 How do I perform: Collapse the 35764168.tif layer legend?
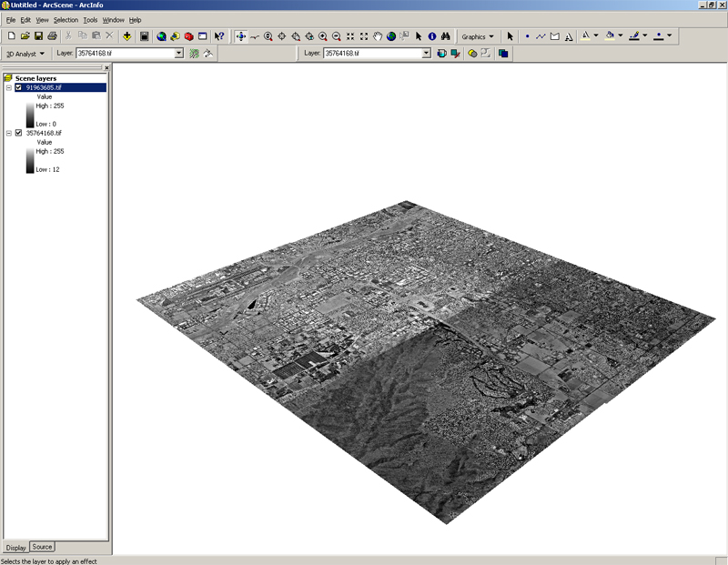pos(8,133)
